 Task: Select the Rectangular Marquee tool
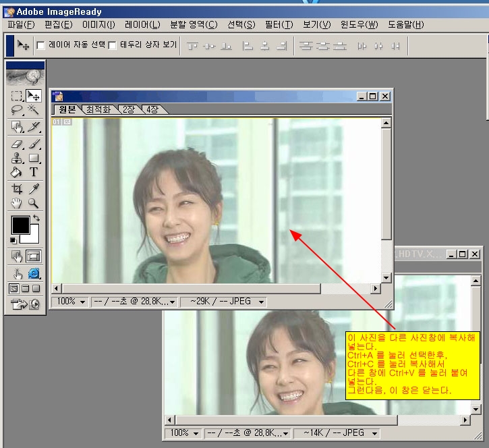click(17, 96)
